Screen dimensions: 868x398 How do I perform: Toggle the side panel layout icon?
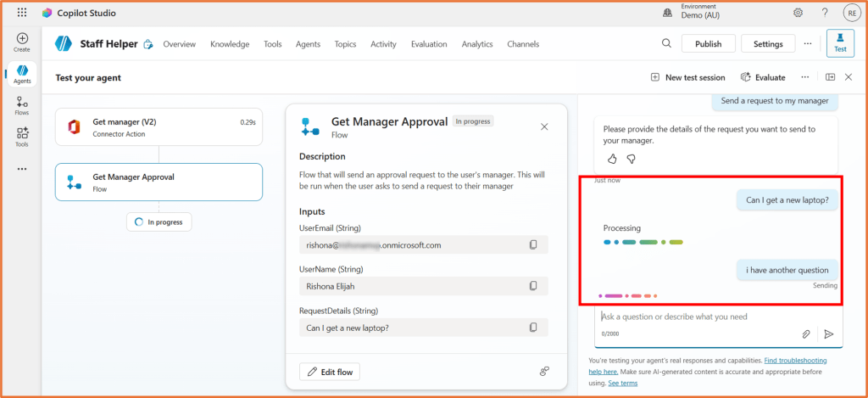tap(831, 77)
